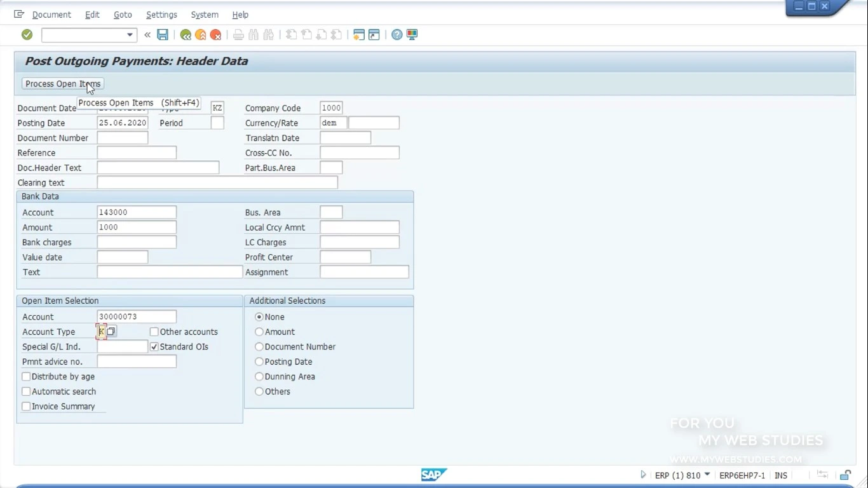Click the Assignment input field
Image resolution: width=868 pixels, height=488 pixels.
364,273
